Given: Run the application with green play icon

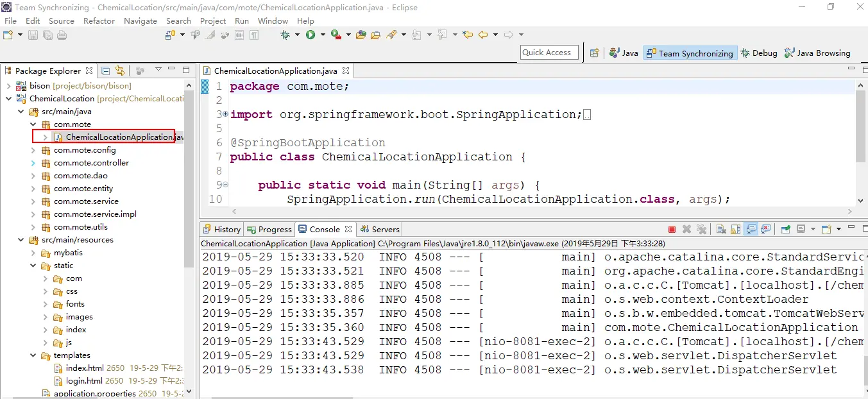Looking at the screenshot, I should pos(311,35).
